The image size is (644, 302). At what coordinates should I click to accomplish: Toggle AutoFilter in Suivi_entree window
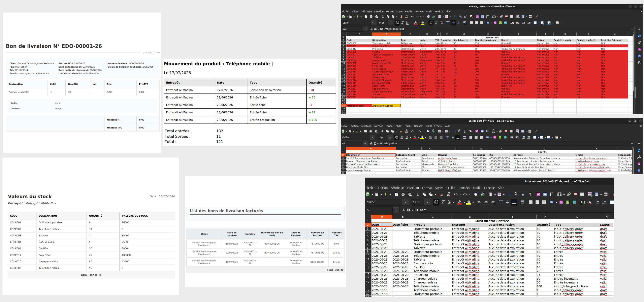coord(530,194)
